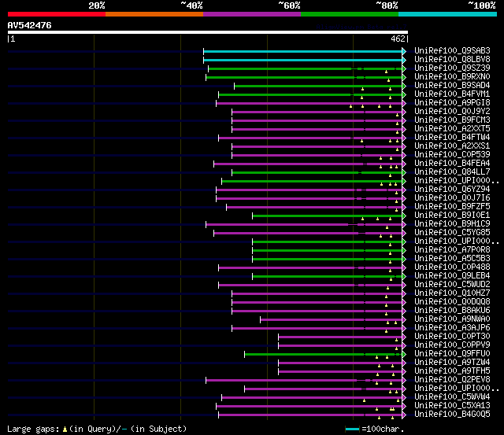
Task: Select the UniRef100_B4FTW4 label
Action: point(452,138)
